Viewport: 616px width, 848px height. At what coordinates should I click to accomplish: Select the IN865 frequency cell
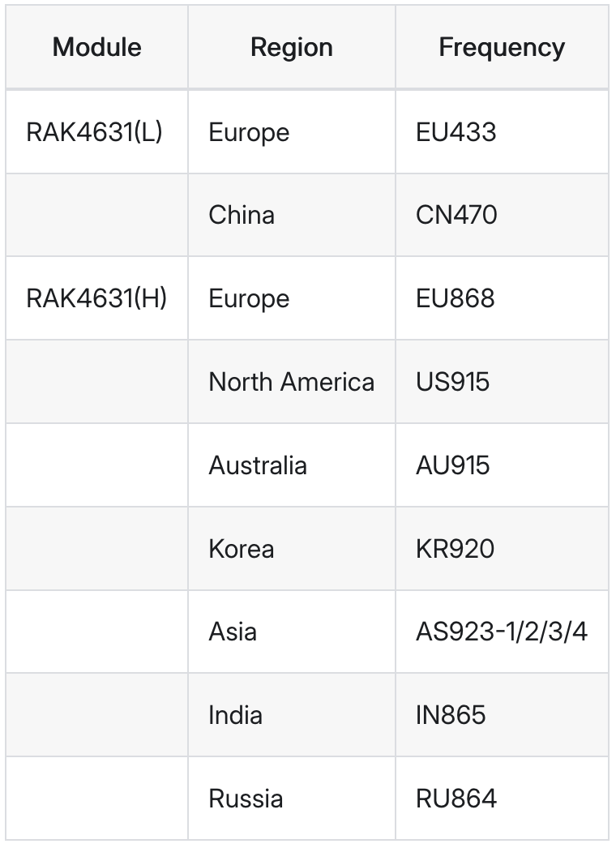[x=451, y=715]
